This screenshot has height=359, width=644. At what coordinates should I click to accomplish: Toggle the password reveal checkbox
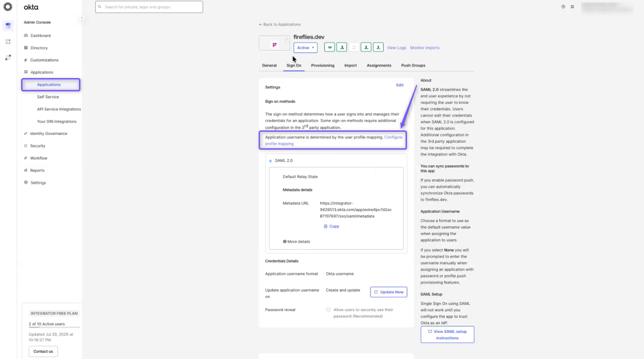pyautogui.click(x=328, y=310)
